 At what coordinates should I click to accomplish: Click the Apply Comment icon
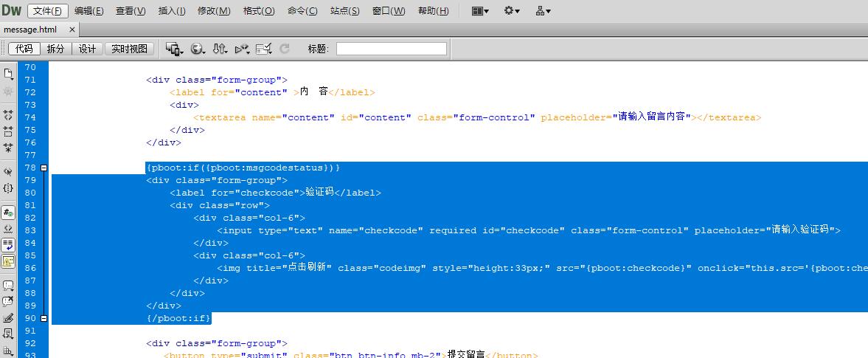click(9, 285)
